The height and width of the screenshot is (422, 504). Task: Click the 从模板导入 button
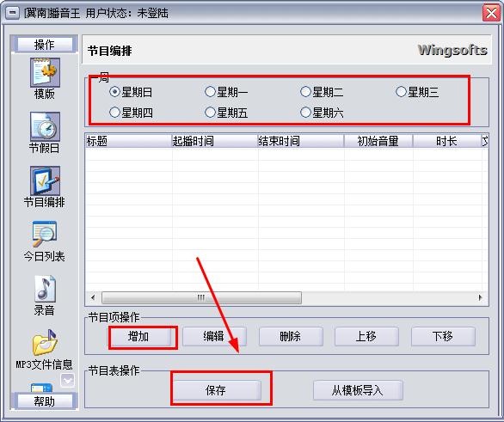click(x=358, y=390)
